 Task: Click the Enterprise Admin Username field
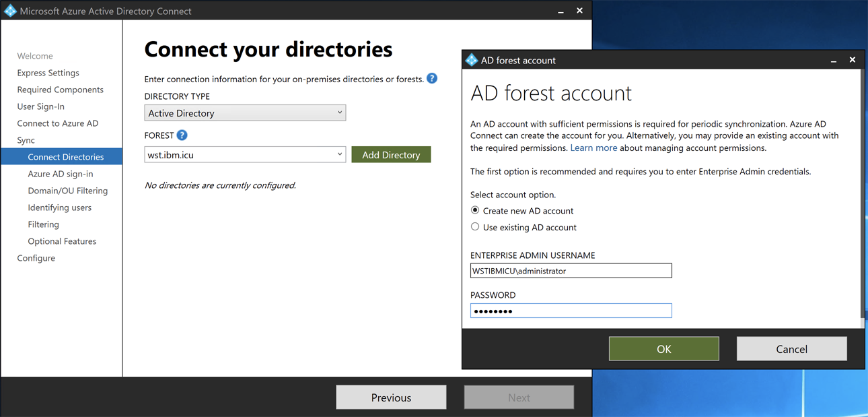tap(571, 271)
